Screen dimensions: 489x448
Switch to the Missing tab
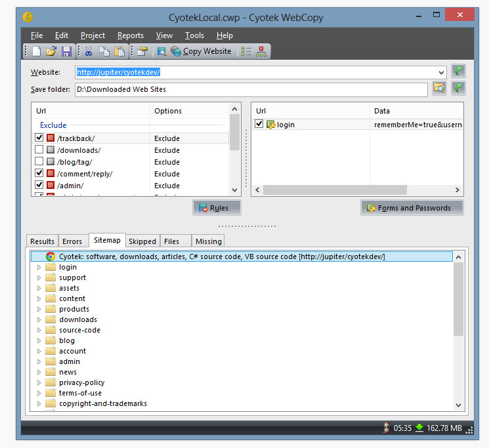[x=208, y=241]
